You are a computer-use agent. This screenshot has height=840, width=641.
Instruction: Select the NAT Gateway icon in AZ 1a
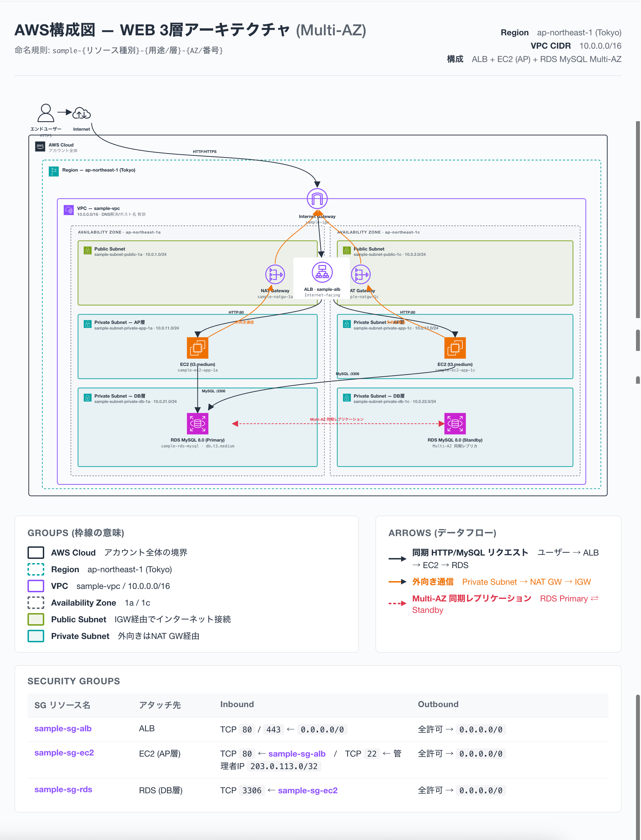point(275,274)
